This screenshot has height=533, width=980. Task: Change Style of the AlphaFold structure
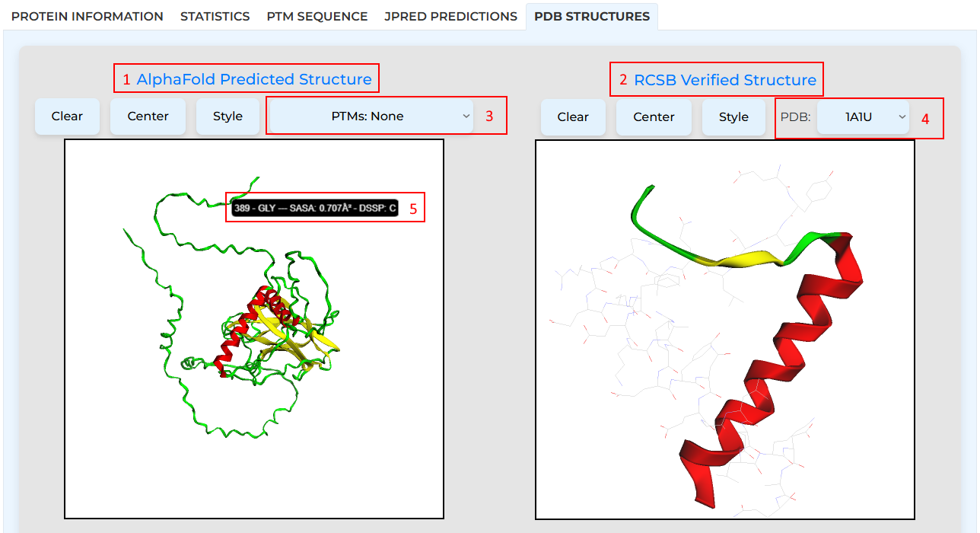click(228, 116)
